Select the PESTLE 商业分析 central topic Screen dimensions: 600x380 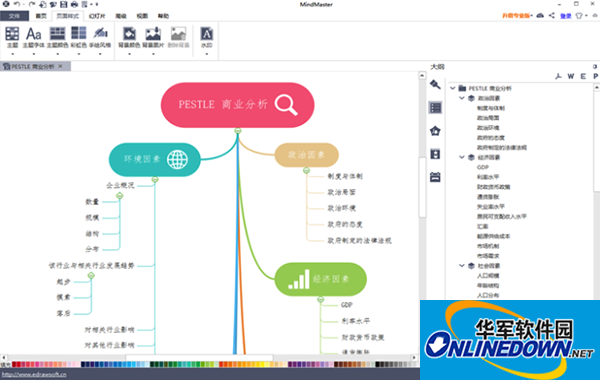coord(238,105)
